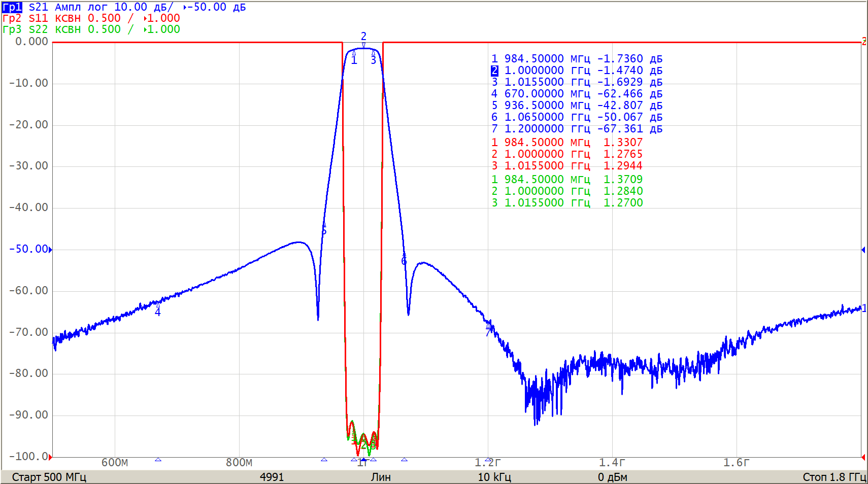
Task: Click the -50.00 reference marker on left axis
Action: (x=29, y=249)
